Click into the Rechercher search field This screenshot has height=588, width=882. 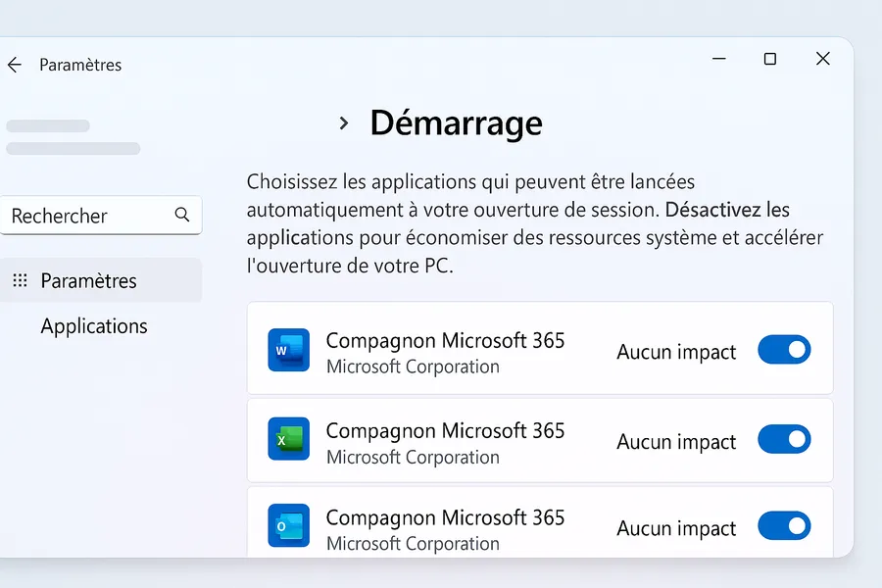[88, 216]
